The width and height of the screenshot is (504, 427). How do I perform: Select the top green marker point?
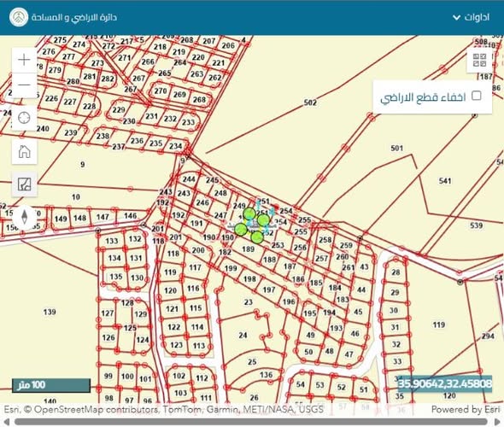249,214
